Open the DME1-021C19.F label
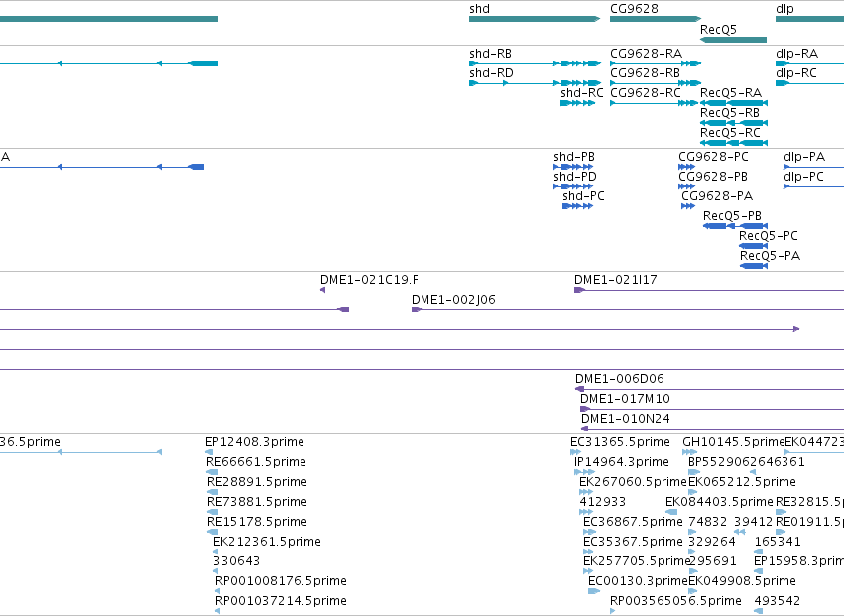The image size is (844, 616). [369, 280]
